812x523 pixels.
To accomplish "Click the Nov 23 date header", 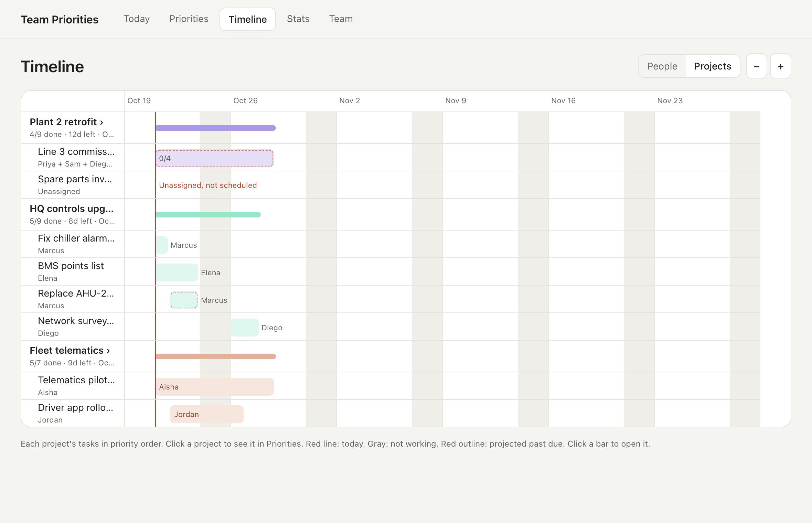I will point(670,101).
